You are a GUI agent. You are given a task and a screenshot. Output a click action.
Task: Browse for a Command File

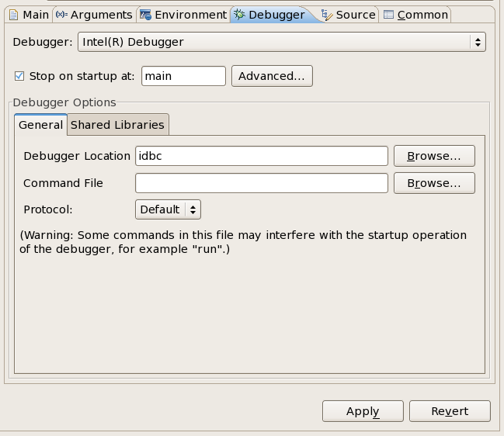[x=434, y=183]
